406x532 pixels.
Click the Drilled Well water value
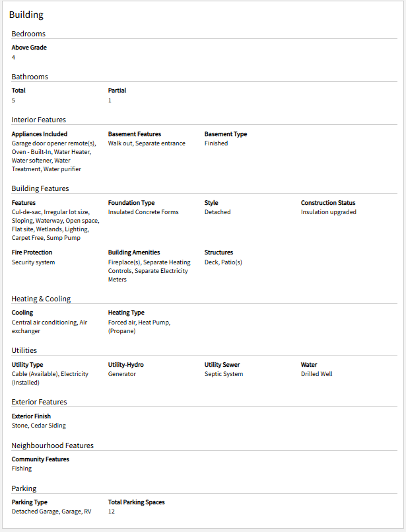[316, 374]
